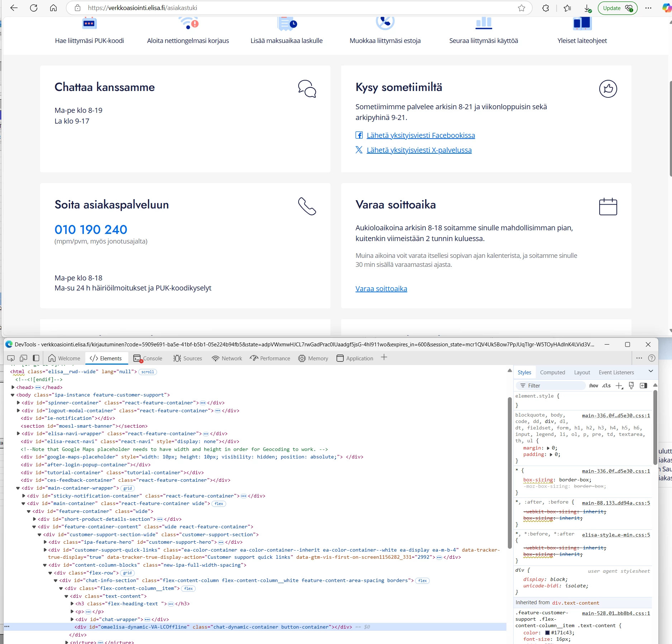Collapse the main-container-wrapper div node
This screenshot has width=672, height=644.
pos(18,488)
